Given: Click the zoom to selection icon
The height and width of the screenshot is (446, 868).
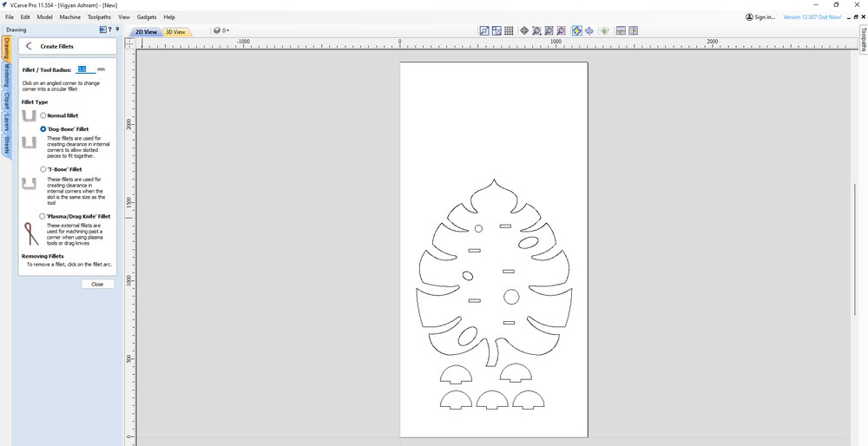Looking at the screenshot, I should [x=561, y=31].
